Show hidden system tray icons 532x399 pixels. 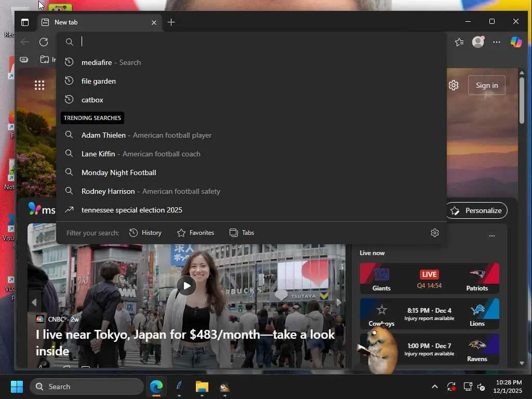(x=435, y=387)
